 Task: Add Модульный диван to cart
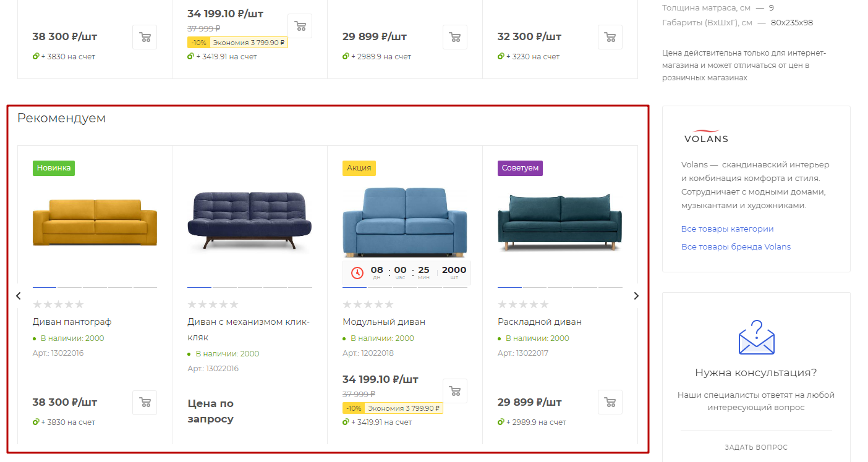(x=455, y=391)
